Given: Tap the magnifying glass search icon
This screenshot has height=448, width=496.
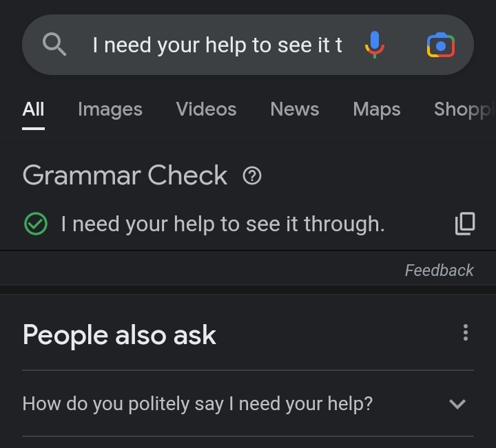Looking at the screenshot, I should point(54,45).
